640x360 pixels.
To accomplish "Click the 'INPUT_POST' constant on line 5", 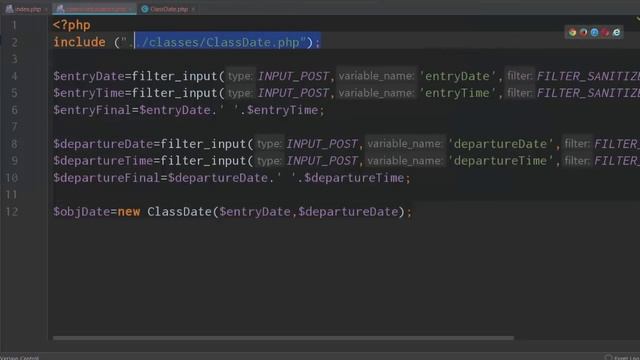I will 293,93.
